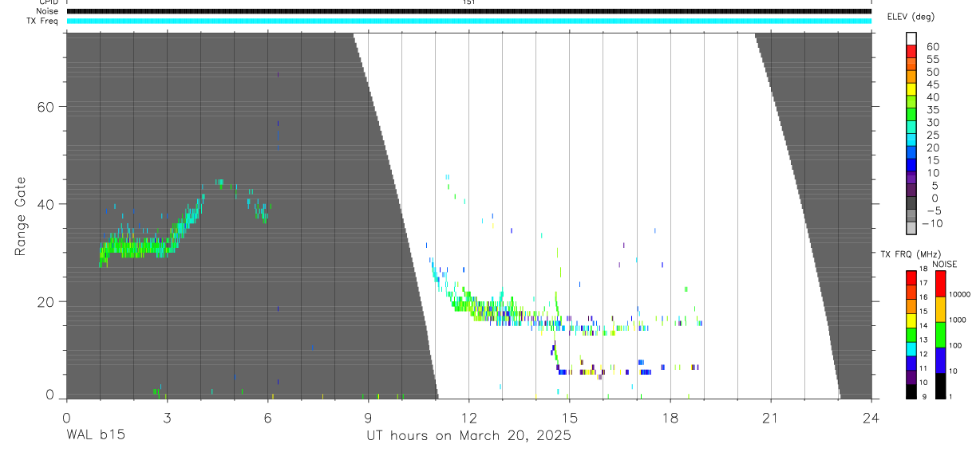Pick the blue segment of the NOISE color bar
980x452 pixels.
(941, 360)
